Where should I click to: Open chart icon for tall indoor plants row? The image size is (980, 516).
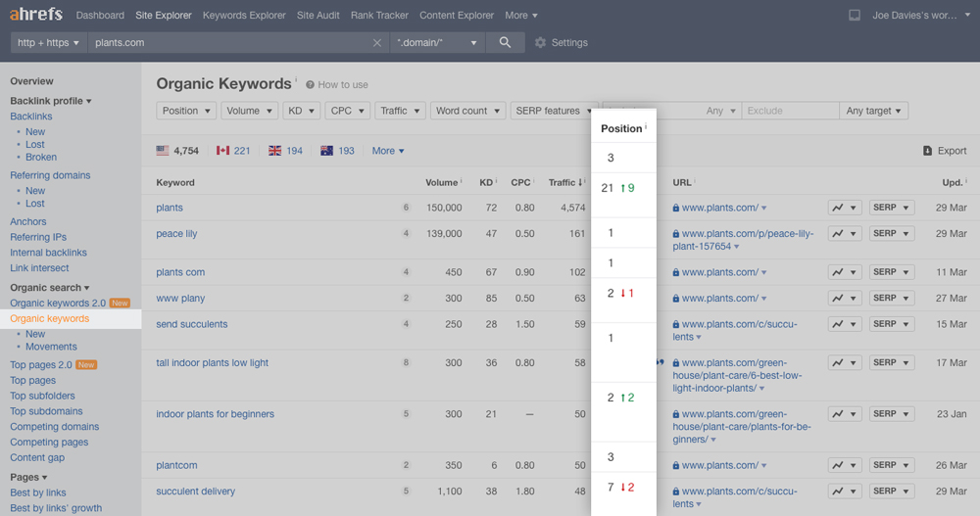845,363
